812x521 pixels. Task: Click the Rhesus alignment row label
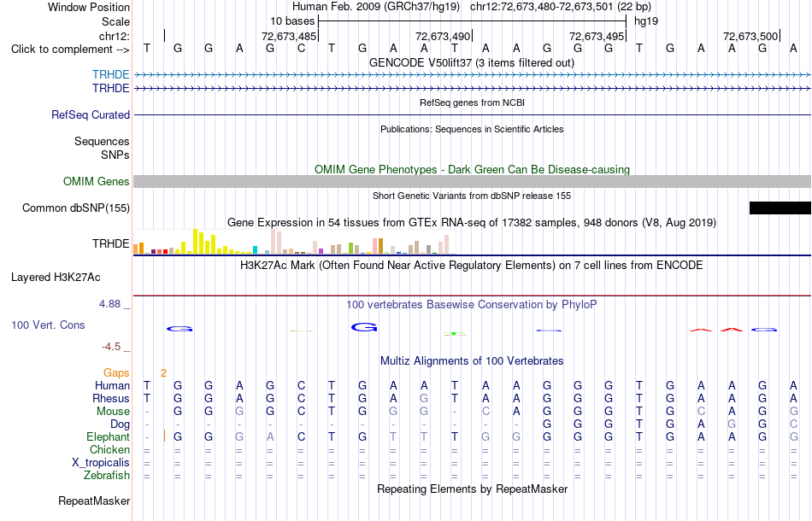tap(111, 398)
